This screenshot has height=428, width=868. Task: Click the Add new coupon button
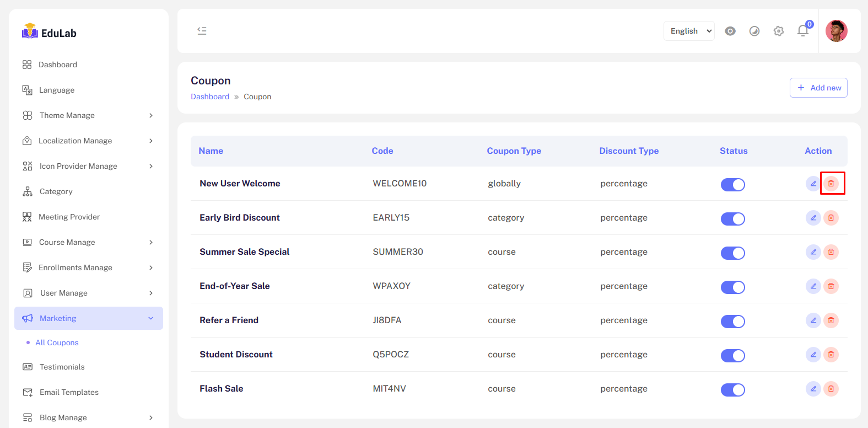[x=818, y=88]
